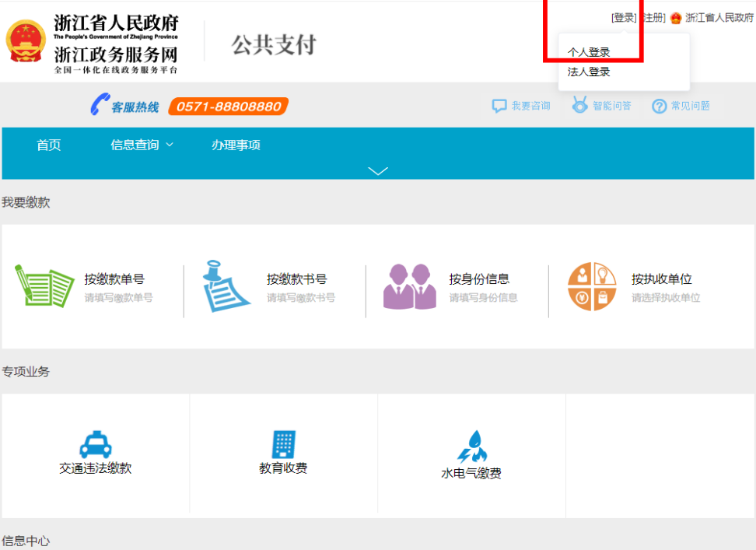Click the 我要咨询 consultation button
This screenshot has height=550, width=756.
click(x=522, y=106)
